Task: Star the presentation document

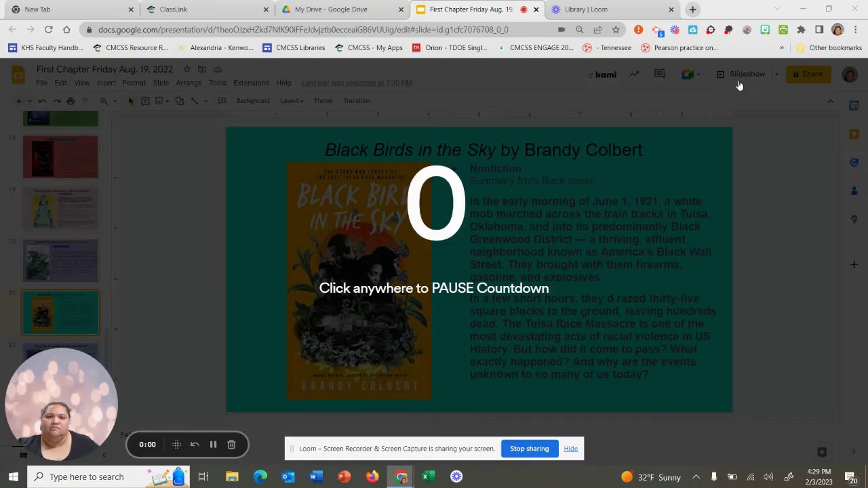Action: point(187,69)
